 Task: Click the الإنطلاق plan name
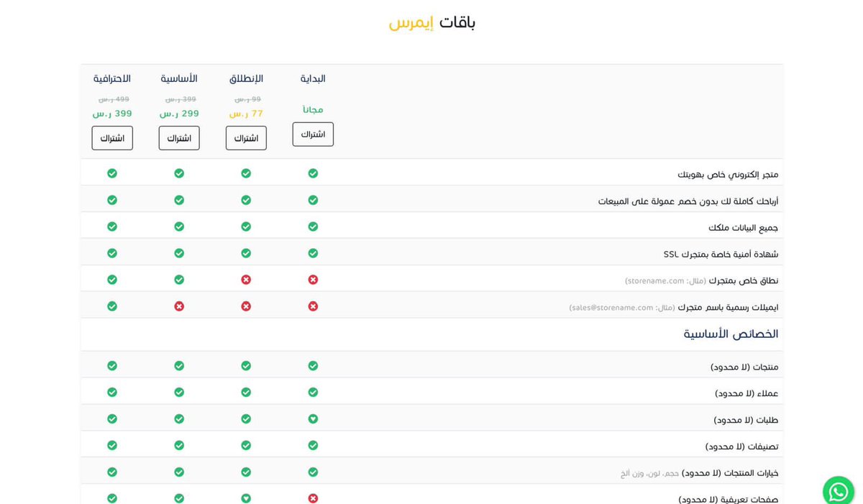pyautogui.click(x=246, y=78)
